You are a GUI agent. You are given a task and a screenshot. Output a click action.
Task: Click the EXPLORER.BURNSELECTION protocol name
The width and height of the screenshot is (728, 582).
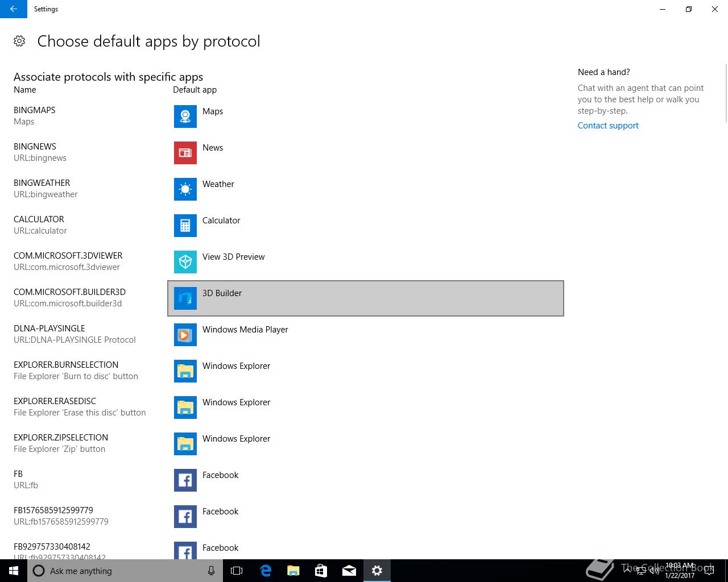(x=66, y=365)
